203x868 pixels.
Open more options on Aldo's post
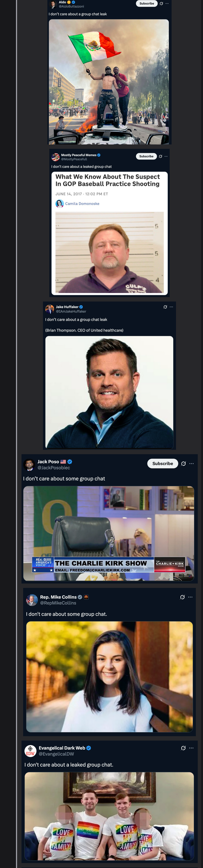click(x=167, y=3)
